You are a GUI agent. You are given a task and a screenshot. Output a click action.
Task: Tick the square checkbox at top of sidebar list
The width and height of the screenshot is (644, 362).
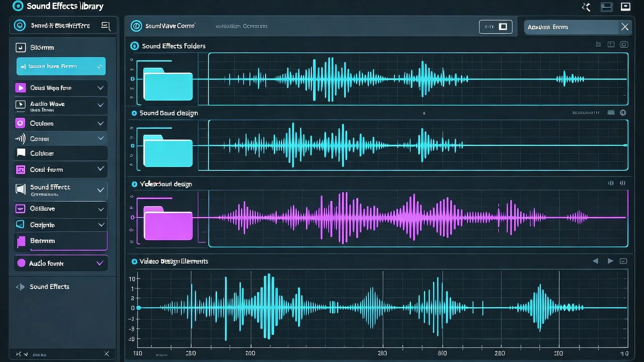tap(21, 48)
